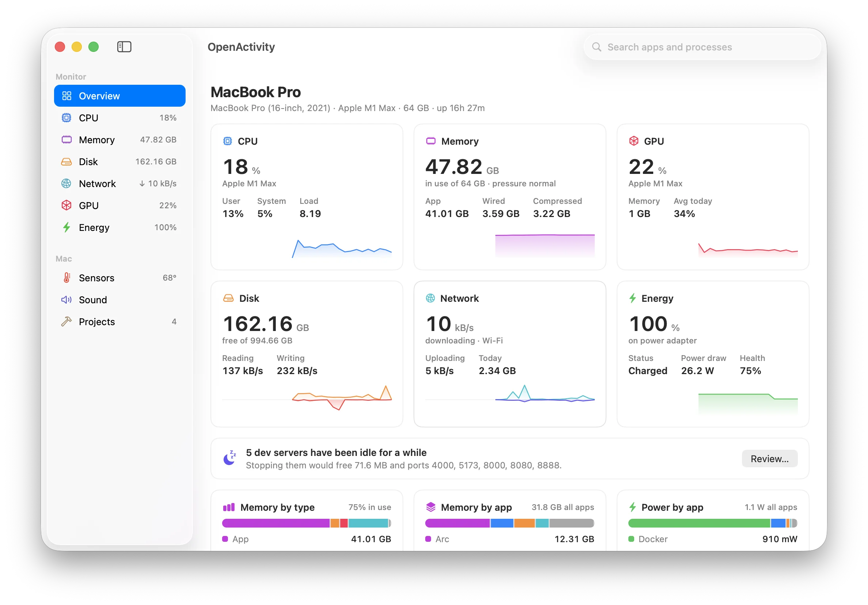868x605 pixels.
Task: Click the App 41.01 GB row in Memory by type
Action: [306, 539]
